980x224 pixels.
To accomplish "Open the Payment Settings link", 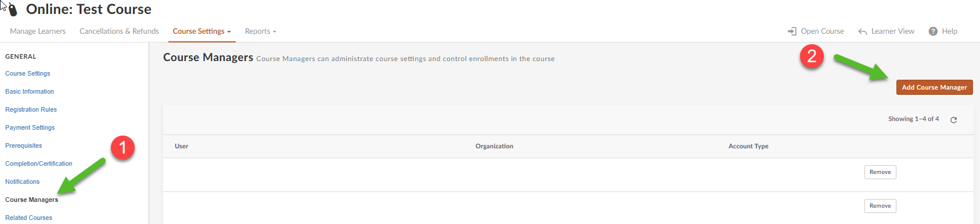I will [30, 127].
